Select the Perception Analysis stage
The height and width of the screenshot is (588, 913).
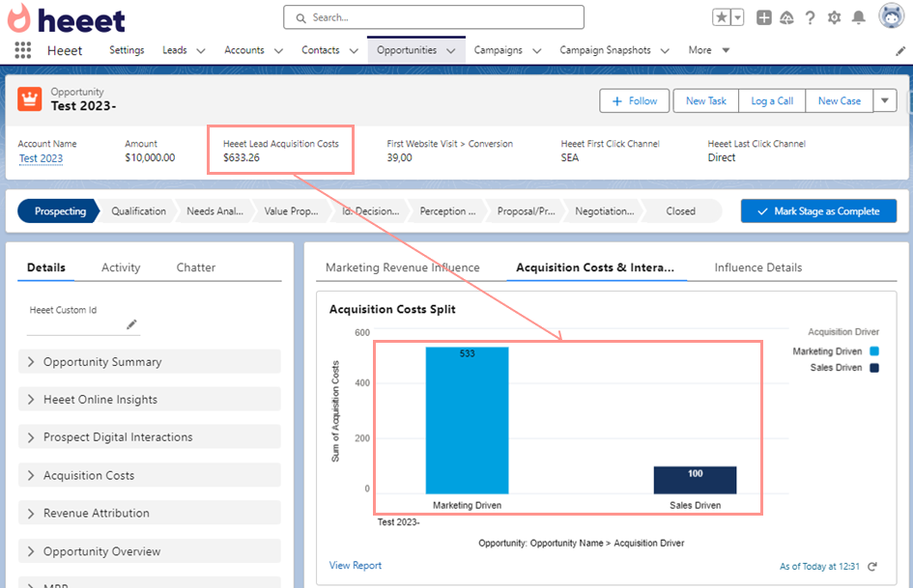pyautogui.click(x=447, y=211)
